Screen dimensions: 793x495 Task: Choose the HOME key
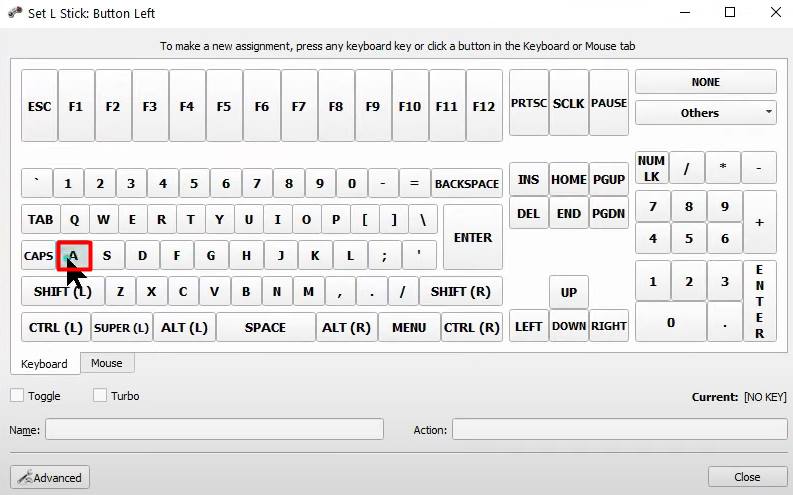pos(568,179)
